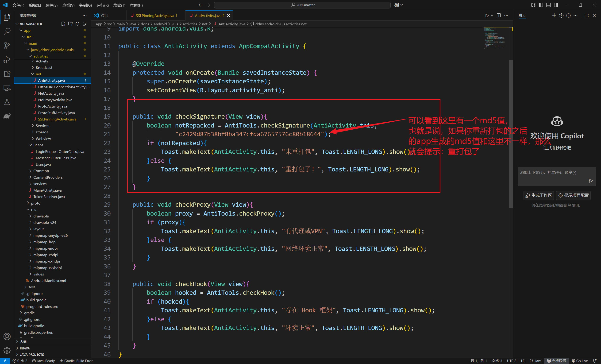
Task: Open the Search view in activity bar
Action: click(7, 31)
